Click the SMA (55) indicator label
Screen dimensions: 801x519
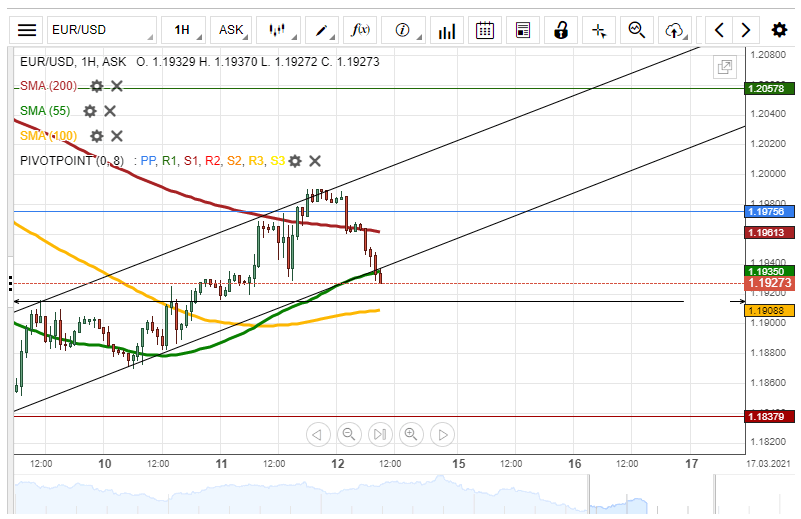point(45,111)
